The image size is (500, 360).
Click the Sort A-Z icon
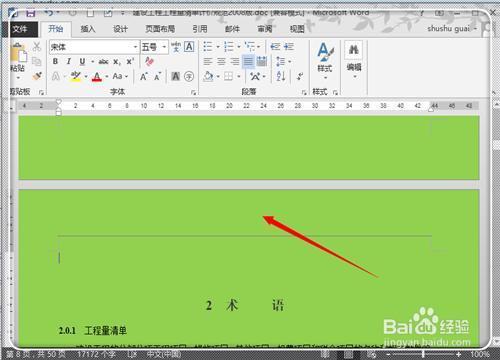281,76
